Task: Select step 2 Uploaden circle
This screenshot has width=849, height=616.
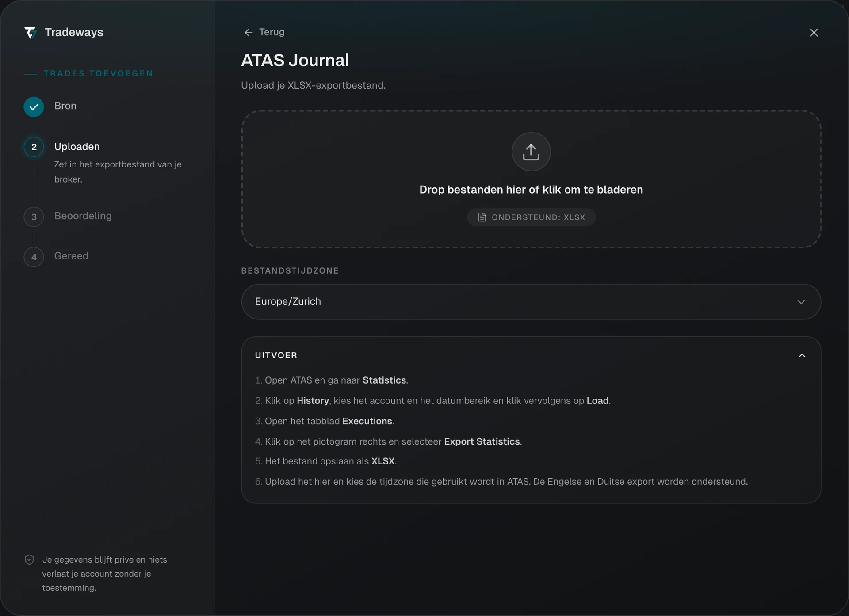Action: click(x=34, y=147)
